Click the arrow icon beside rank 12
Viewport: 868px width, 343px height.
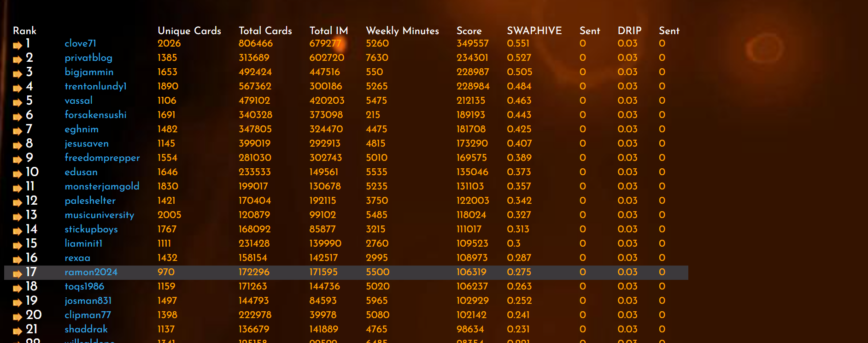pos(18,203)
